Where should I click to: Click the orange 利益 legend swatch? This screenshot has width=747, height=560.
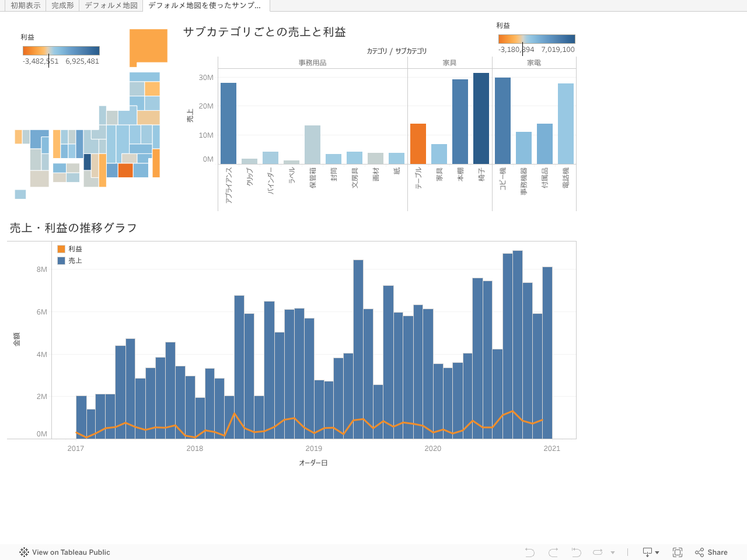coord(61,249)
